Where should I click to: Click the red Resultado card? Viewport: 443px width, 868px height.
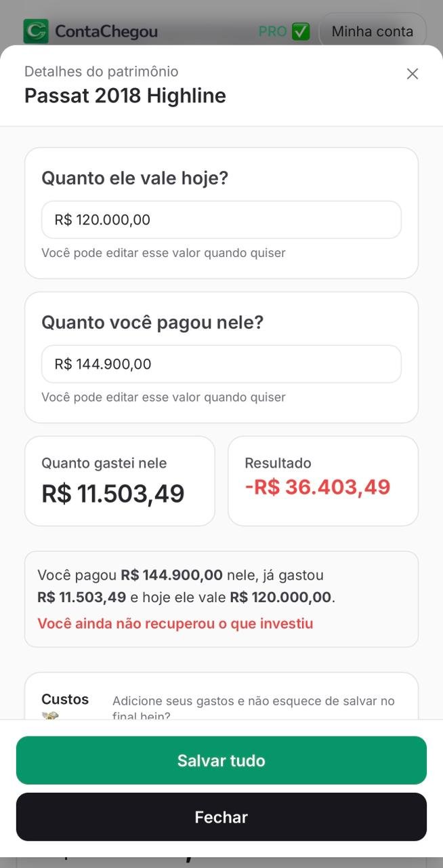[323, 480]
